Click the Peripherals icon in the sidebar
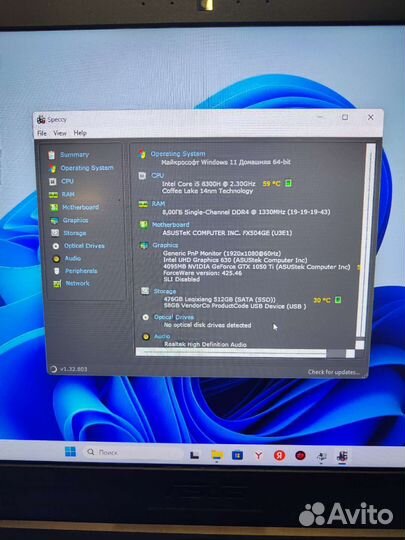The width and height of the screenshot is (405, 540). pos(57,271)
